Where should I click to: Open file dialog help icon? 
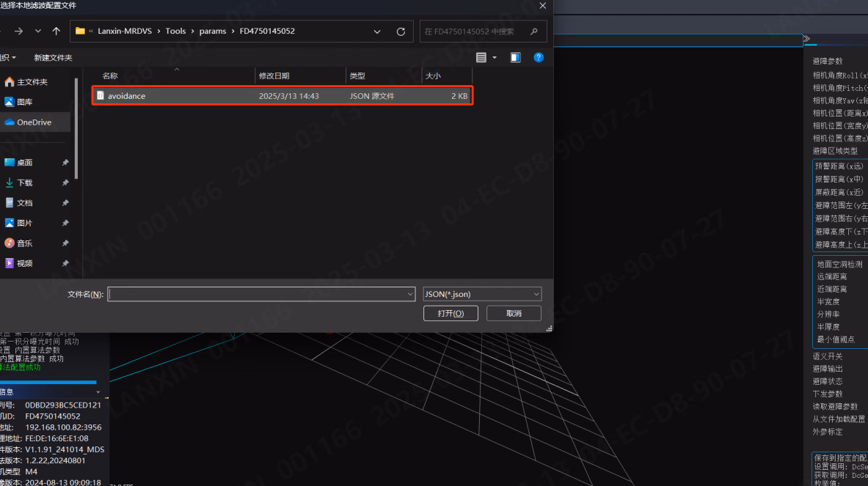(538, 57)
